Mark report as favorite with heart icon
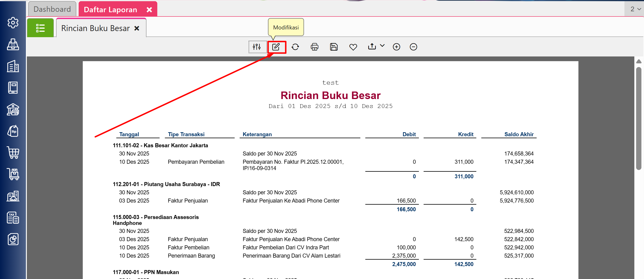644x279 pixels. click(353, 47)
